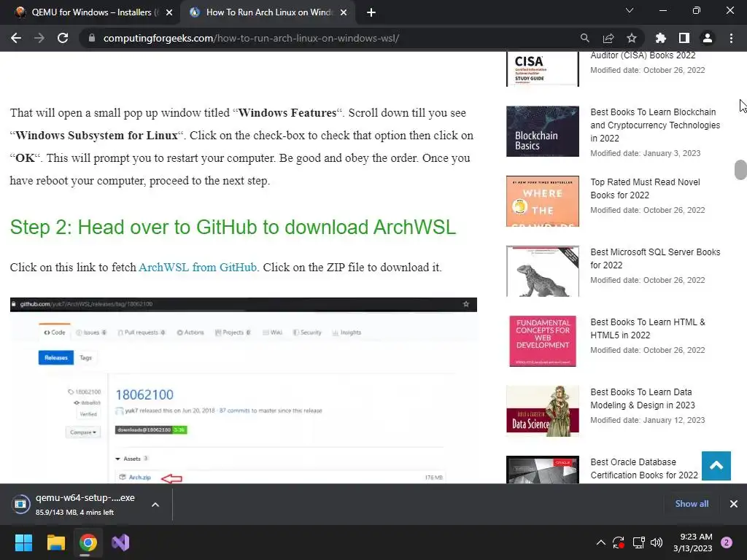Show hidden system tray icons
747x560 pixels.
point(601,542)
